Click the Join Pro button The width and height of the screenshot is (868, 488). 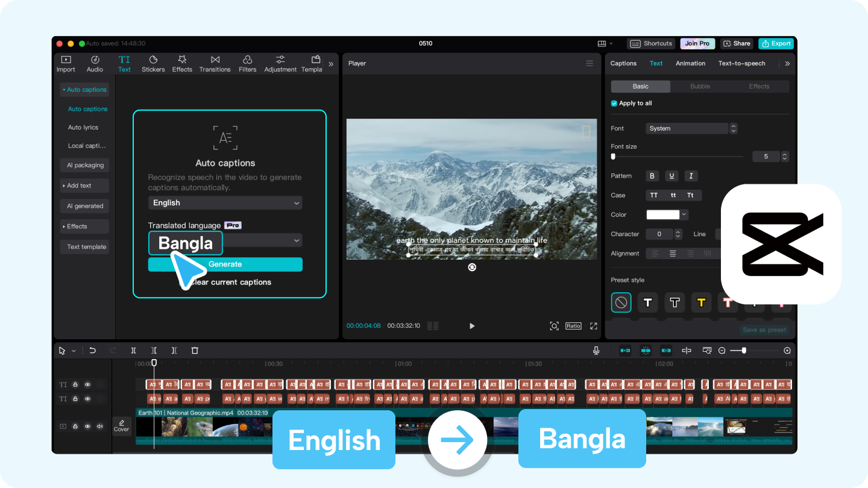tap(697, 43)
